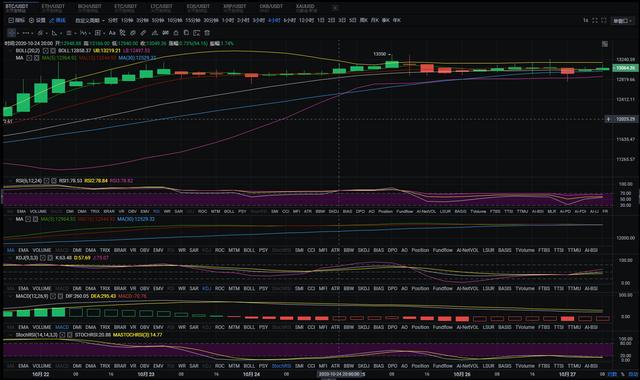Viewport: 640px width, 380px height.
Task: Close the RSI sub-panel with its X icon
Action: pyautogui.click(x=54, y=181)
